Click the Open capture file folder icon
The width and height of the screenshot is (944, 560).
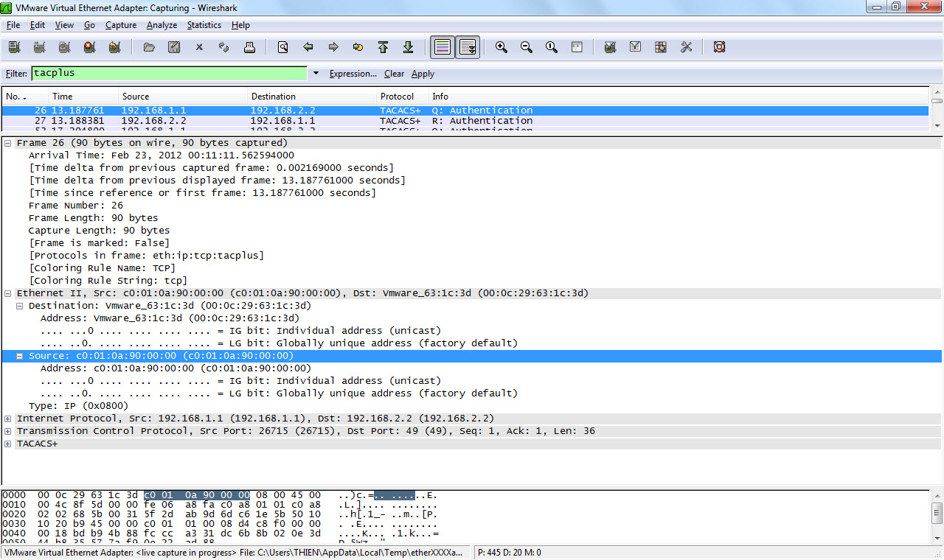(x=149, y=47)
